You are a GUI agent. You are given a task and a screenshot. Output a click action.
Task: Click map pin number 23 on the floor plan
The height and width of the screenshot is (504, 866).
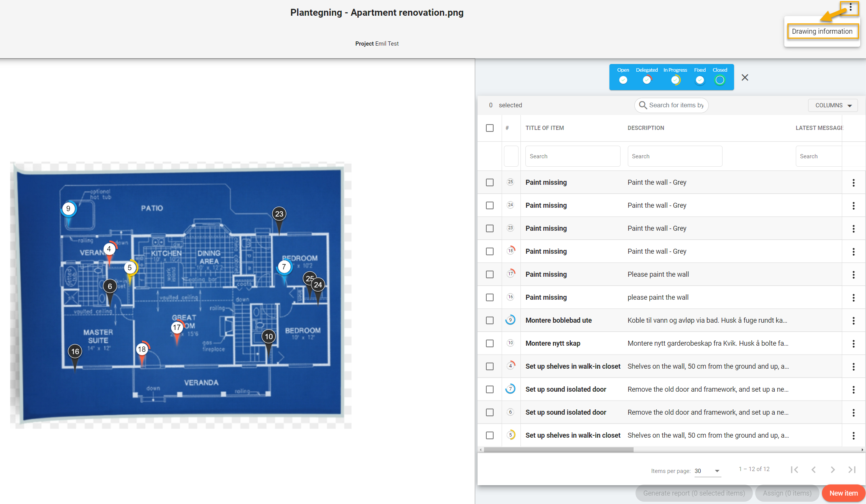click(279, 214)
